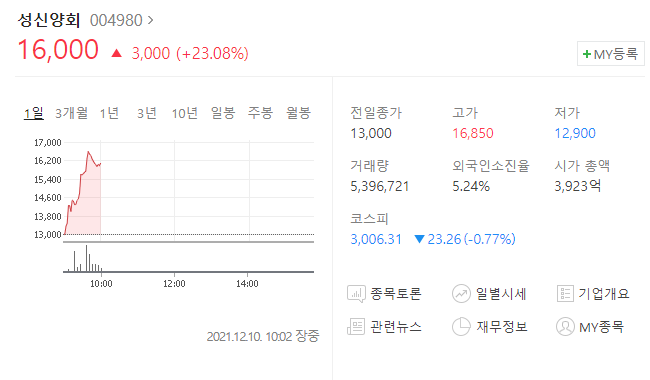Click the 전일종가 label
The image size is (650, 380).
(x=376, y=113)
